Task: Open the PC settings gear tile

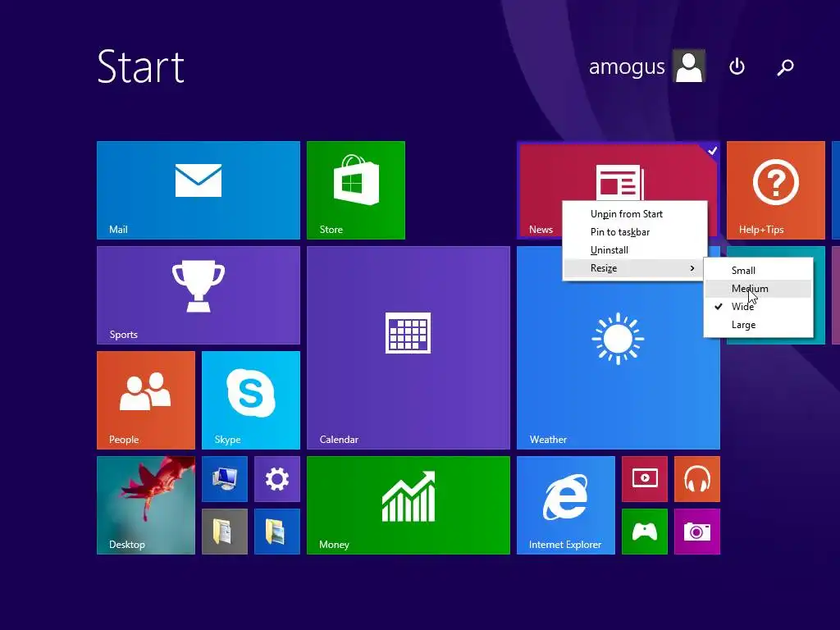Action: (277, 479)
